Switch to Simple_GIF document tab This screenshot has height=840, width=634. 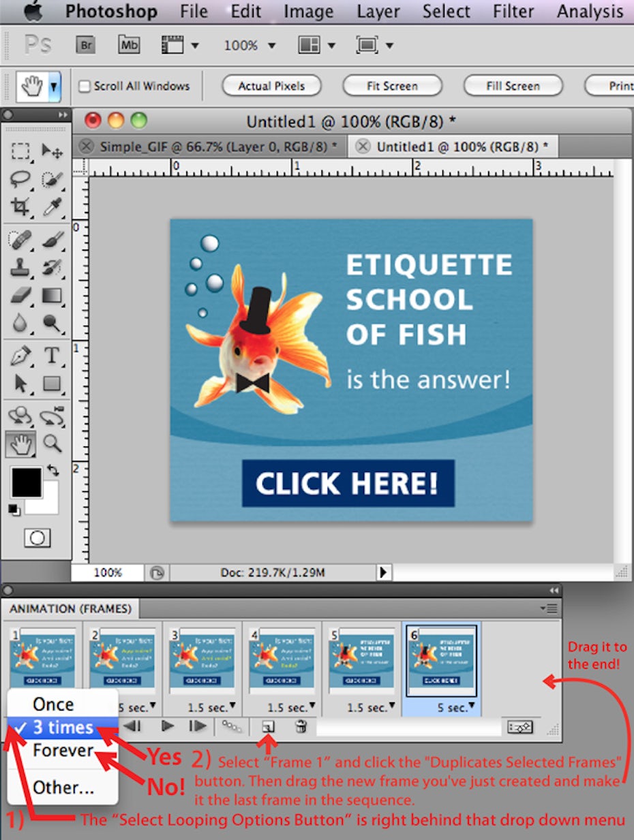pos(217,146)
